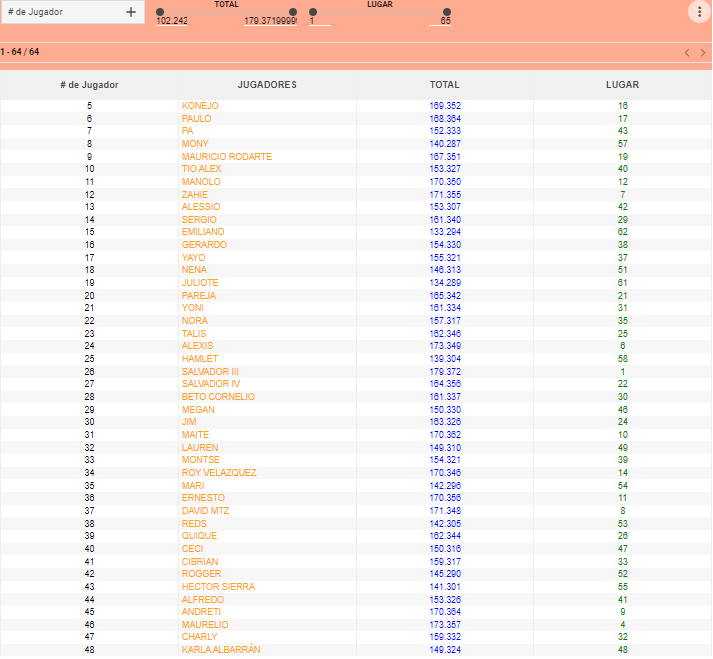Select player DAVID MTZ
Viewport: 713px width, 659px height.
[x=206, y=511]
